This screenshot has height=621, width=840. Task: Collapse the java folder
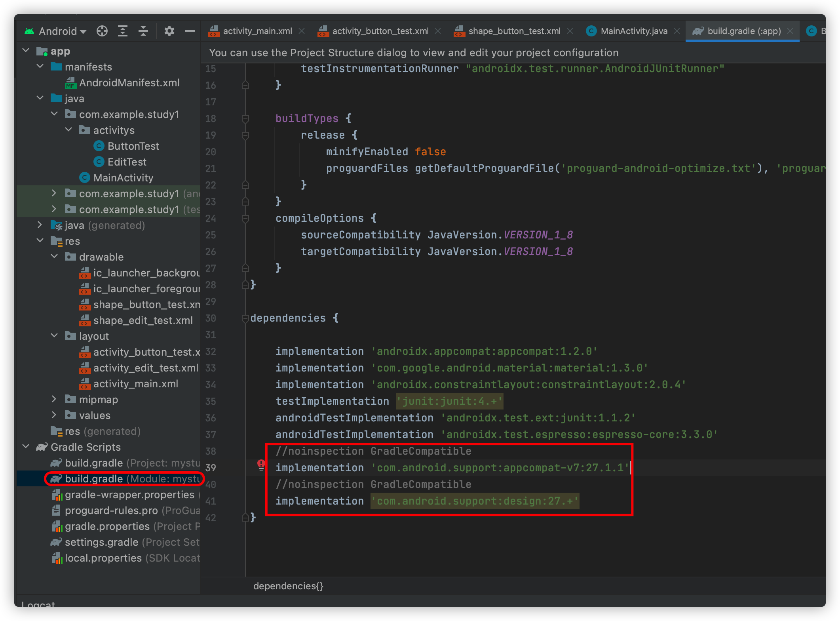pos(40,98)
